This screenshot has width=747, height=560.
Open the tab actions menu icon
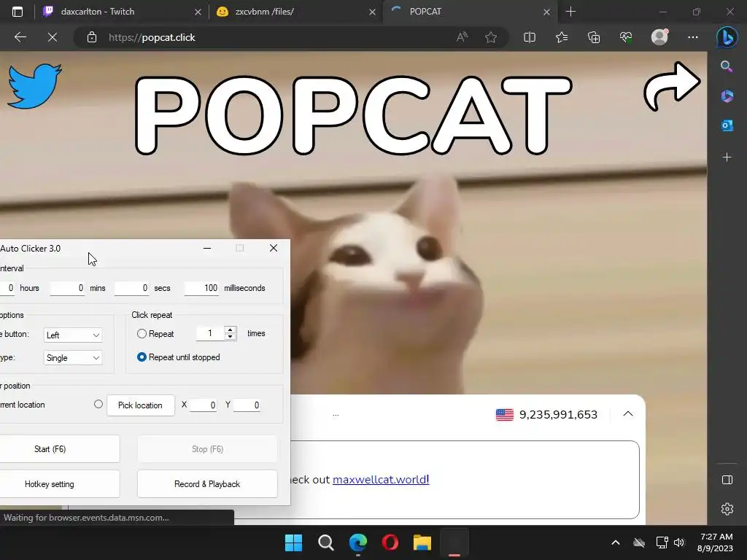[x=18, y=12]
